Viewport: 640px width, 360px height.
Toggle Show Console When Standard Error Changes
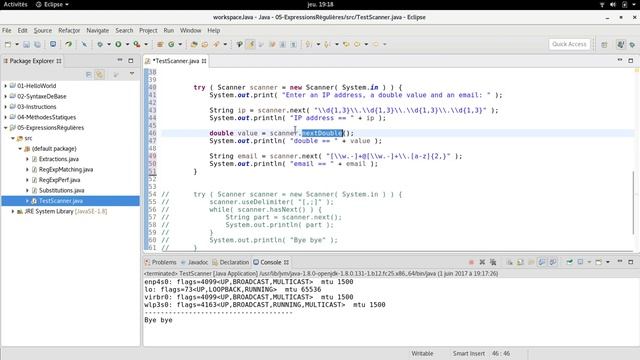(553, 262)
